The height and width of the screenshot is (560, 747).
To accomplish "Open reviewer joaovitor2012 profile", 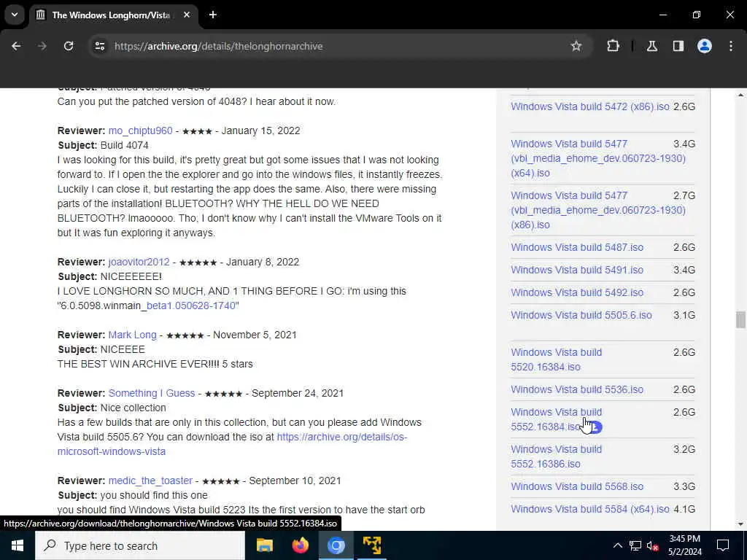I will pos(139,262).
